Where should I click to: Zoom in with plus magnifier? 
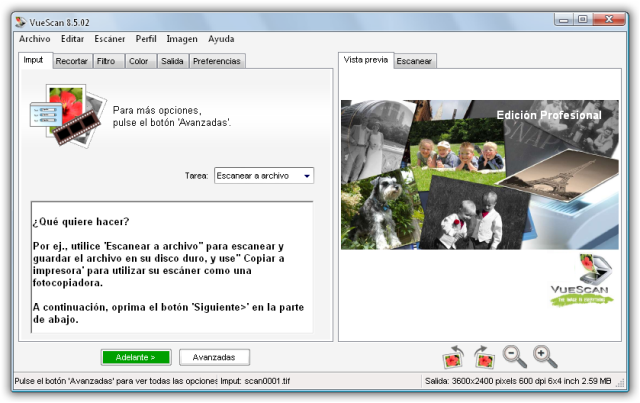click(x=545, y=357)
